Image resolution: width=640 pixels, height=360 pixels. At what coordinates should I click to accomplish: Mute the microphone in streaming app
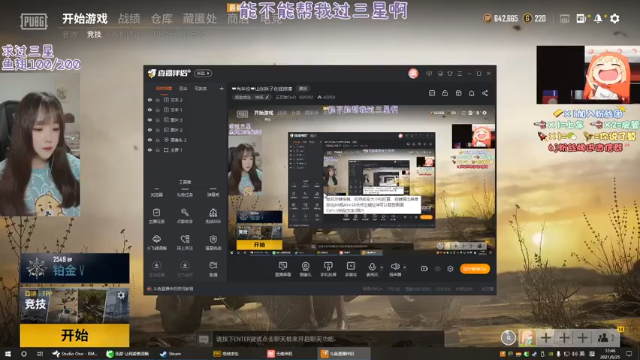372,269
